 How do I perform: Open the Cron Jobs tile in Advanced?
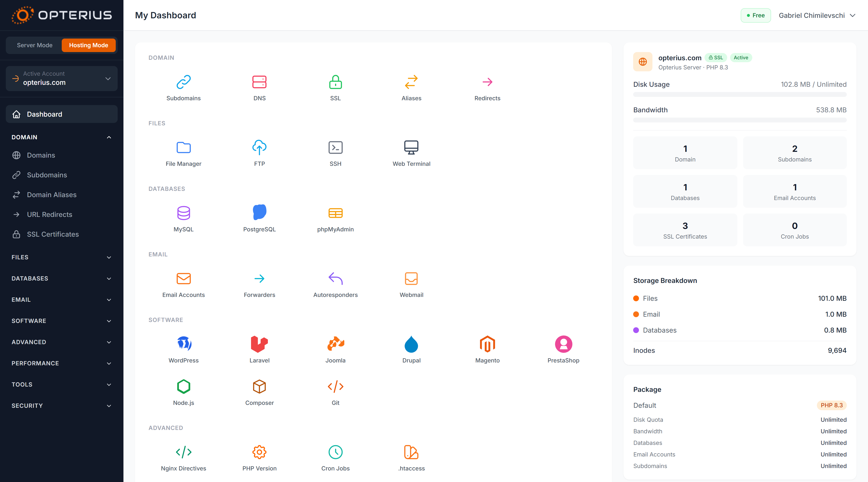pos(335,458)
